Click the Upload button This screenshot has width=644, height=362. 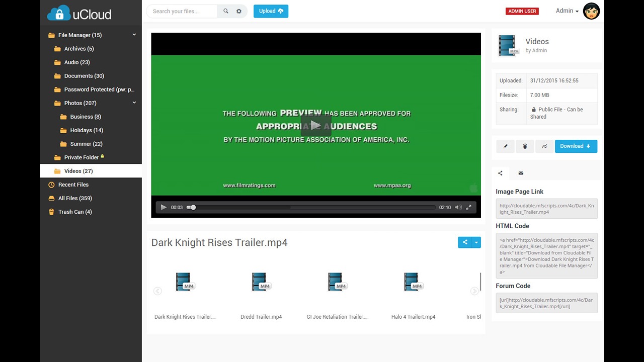[271, 11]
